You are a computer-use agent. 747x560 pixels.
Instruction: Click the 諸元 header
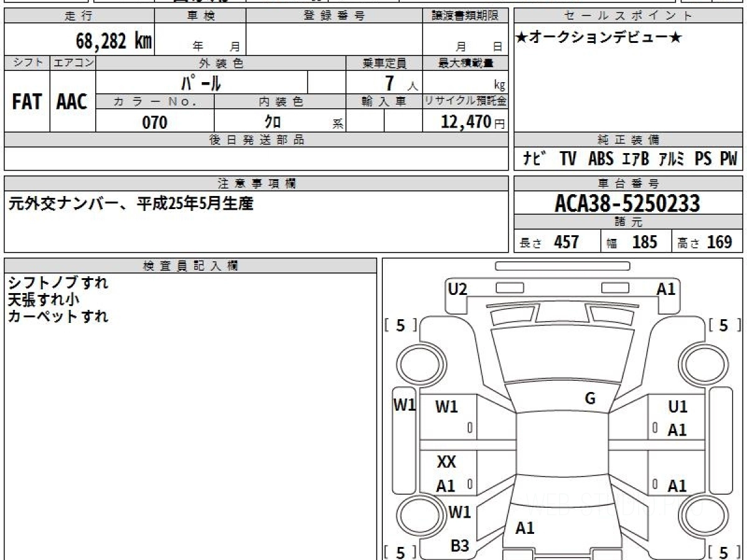point(629,222)
